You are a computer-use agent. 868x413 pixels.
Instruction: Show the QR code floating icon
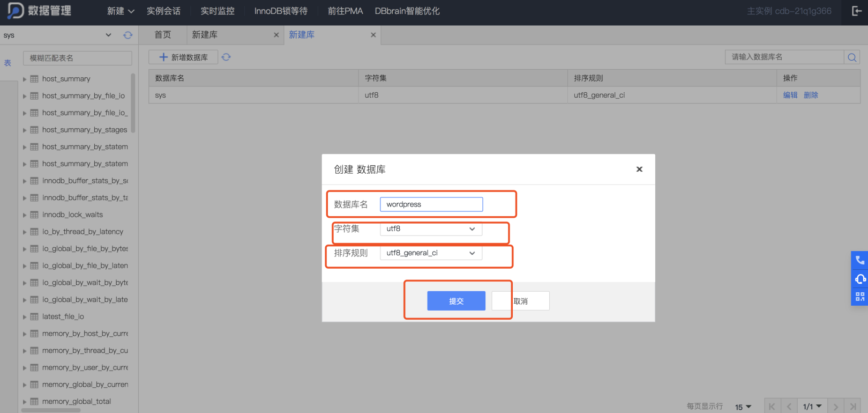coord(860,297)
